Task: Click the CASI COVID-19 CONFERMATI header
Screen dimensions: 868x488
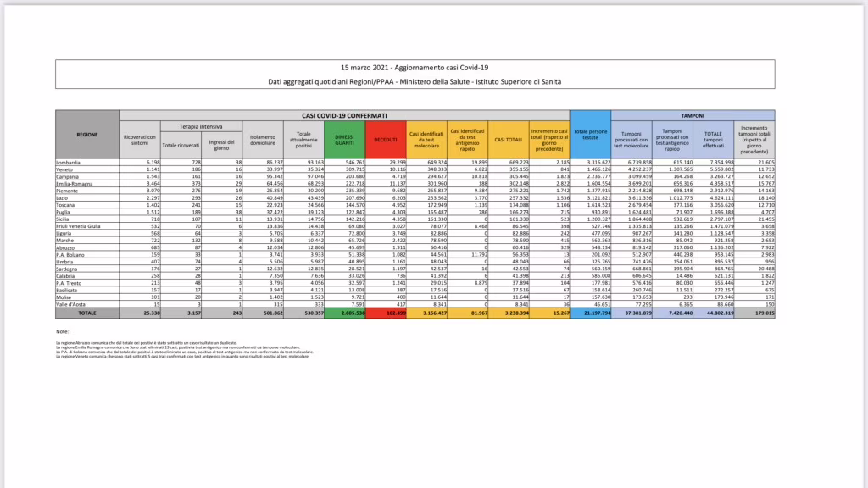Action: click(x=344, y=114)
